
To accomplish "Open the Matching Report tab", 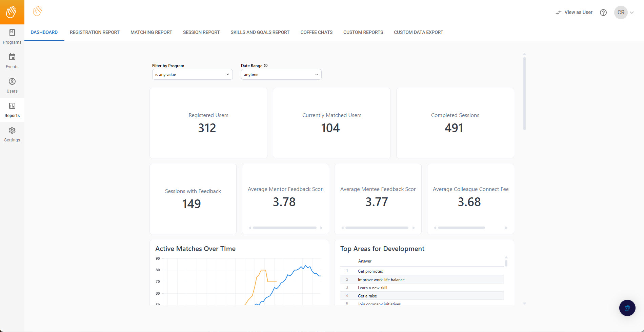I will (151, 32).
